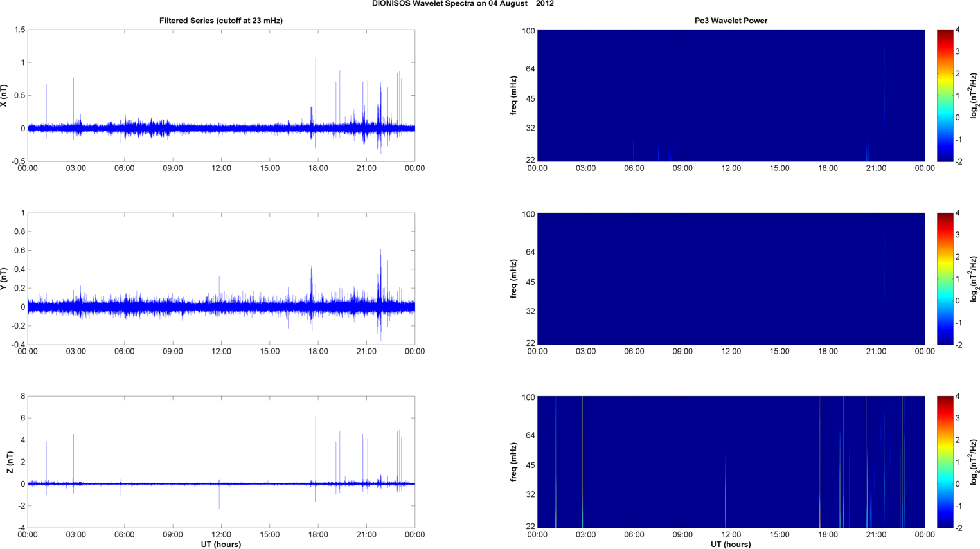
Task: Click the 45 frequency tick on middle spectrogram
Action: click(x=530, y=282)
